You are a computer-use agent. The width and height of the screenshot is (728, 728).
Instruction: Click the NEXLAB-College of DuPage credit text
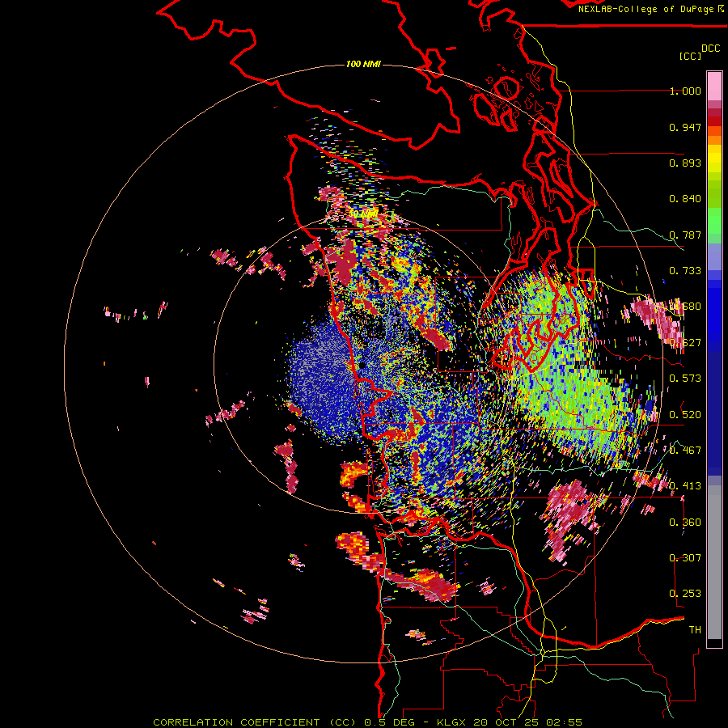(x=645, y=9)
